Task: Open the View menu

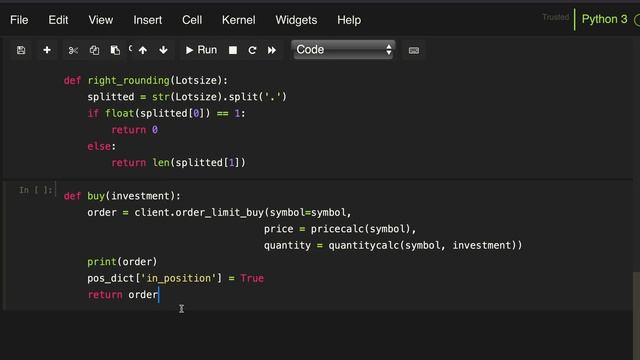Action: (x=100, y=20)
